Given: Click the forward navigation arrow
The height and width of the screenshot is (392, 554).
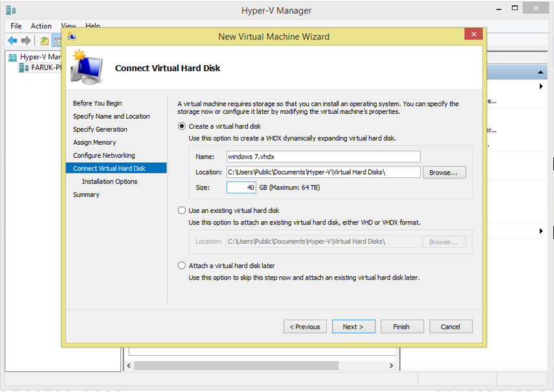Looking at the screenshot, I should pos(25,39).
